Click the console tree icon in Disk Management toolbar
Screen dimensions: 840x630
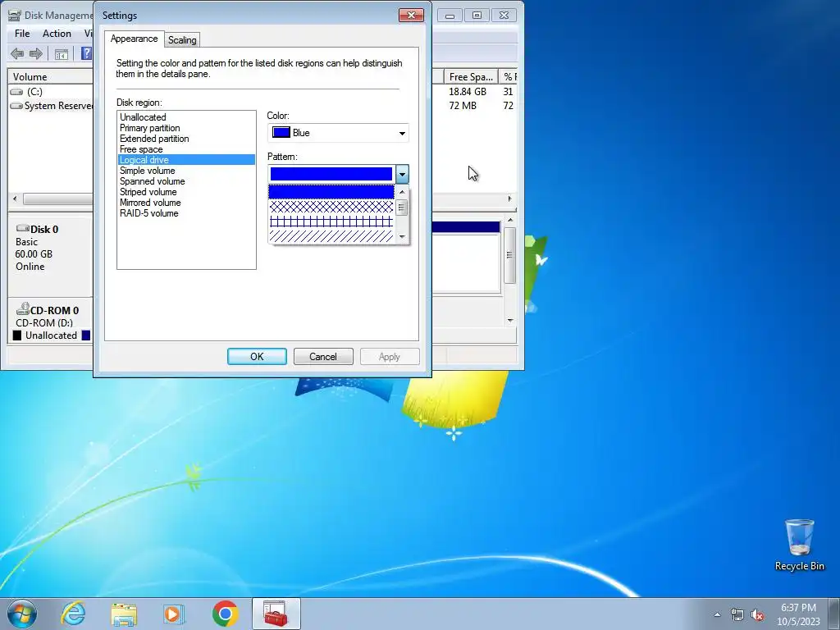point(61,53)
